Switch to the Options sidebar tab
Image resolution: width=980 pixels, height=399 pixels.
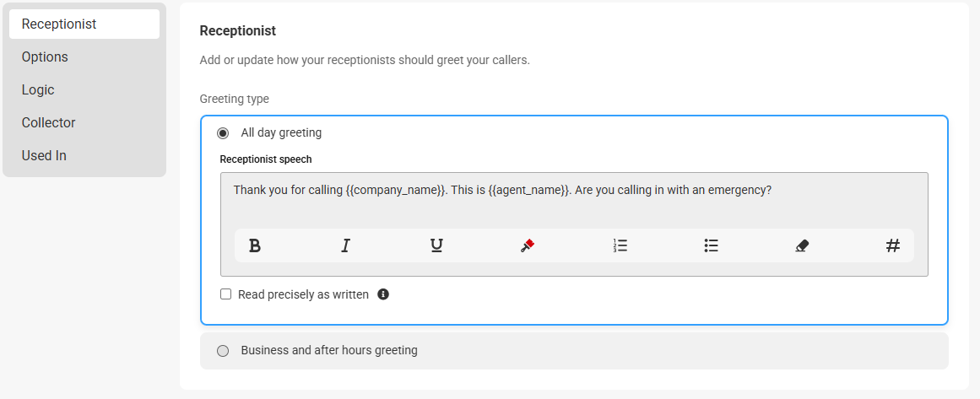[x=84, y=57]
